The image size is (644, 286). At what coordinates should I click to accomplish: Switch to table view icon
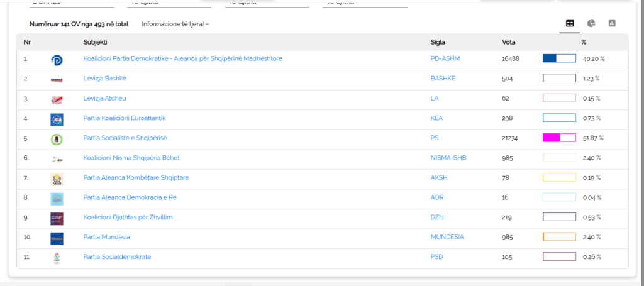(x=570, y=24)
